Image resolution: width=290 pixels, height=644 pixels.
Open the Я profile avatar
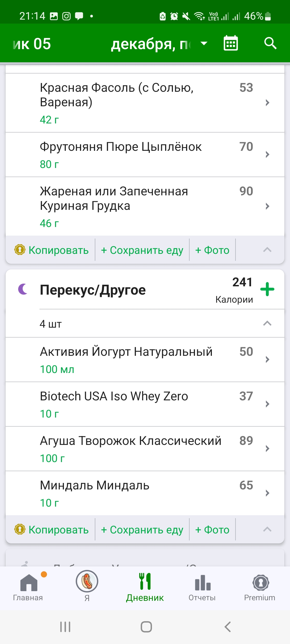tap(87, 582)
